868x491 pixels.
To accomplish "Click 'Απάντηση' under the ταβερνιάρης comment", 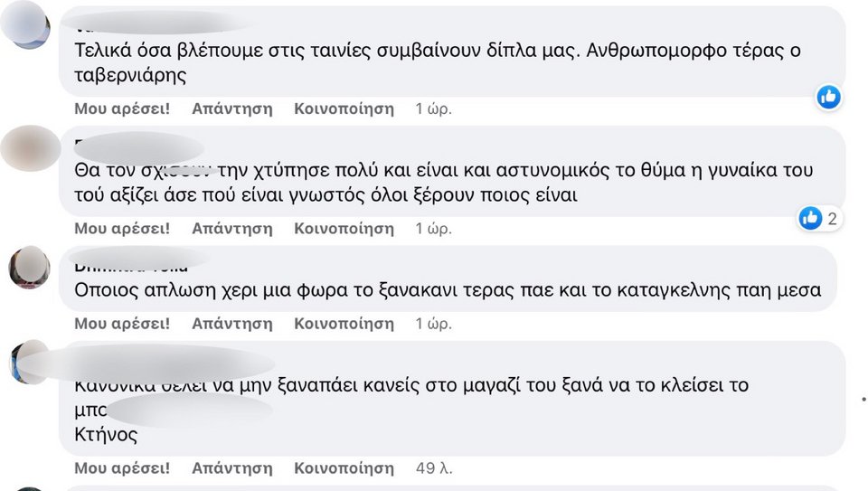I will pyautogui.click(x=232, y=109).
